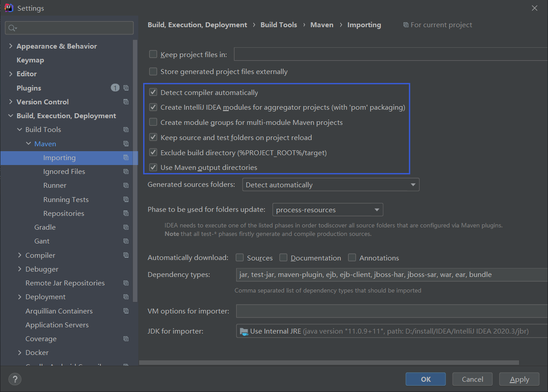The height and width of the screenshot is (392, 548).
Task: Click the per-project icon beside Runner
Action: pos(126,185)
